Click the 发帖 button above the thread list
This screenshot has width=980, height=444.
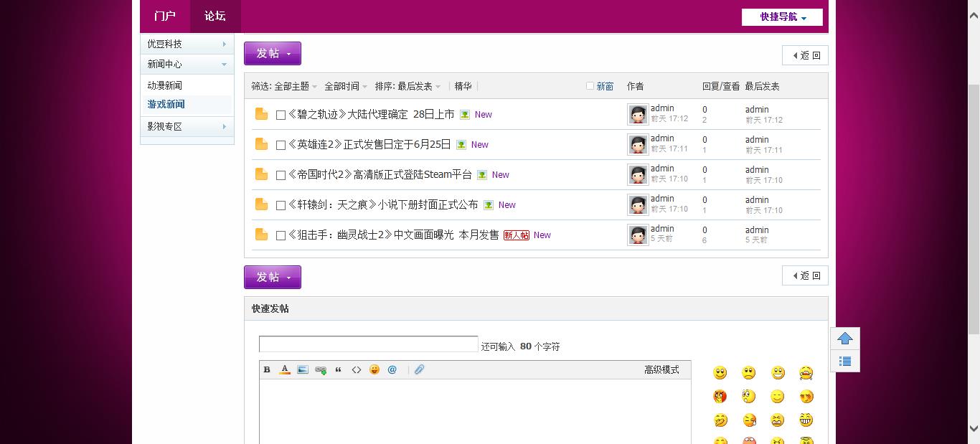tap(273, 54)
